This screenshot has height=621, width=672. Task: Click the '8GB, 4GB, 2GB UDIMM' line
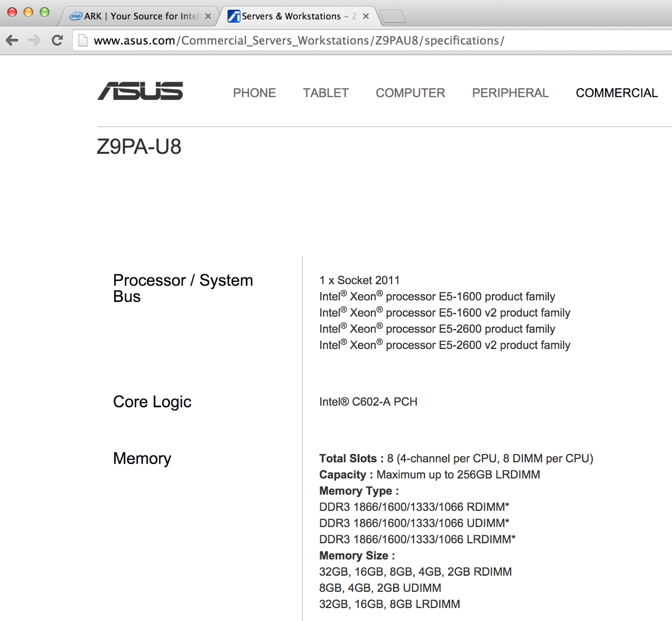[x=380, y=588]
